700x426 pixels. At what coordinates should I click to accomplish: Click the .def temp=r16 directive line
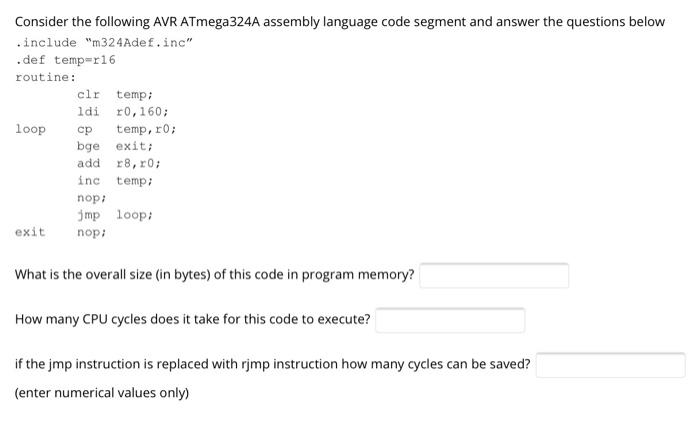click(x=65, y=60)
